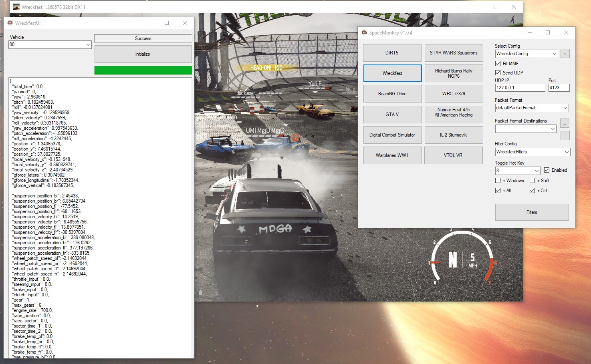Disable the + Ctrl modifier checkbox
Image resolution: width=591 pixels, height=364 pixels.
point(532,191)
